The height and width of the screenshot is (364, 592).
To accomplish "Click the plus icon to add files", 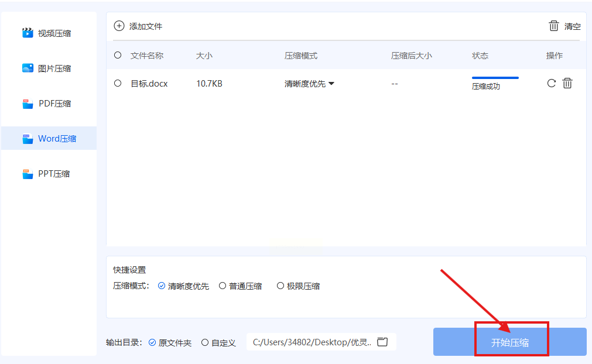I will tap(119, 26).
